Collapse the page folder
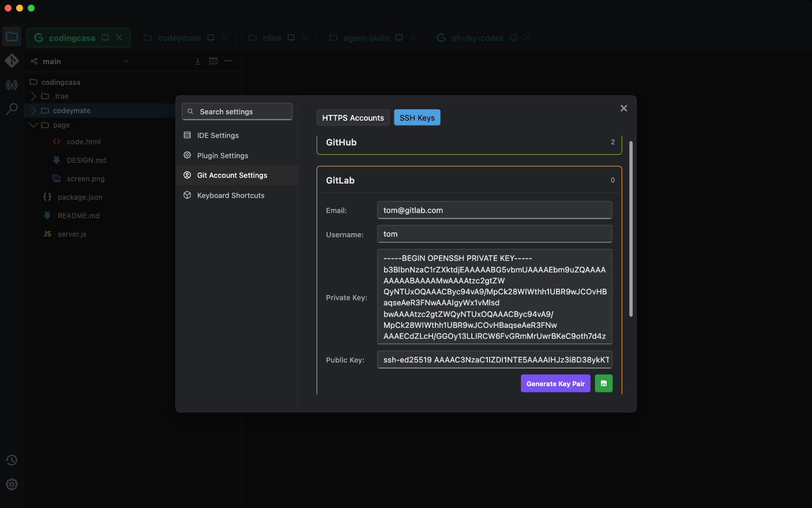 click(33, 125)
